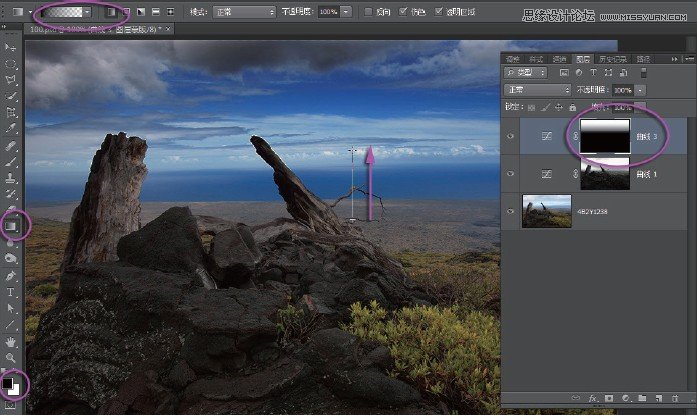
Task: Collapse panels with double-arrow icon
Action: [674, 59]
